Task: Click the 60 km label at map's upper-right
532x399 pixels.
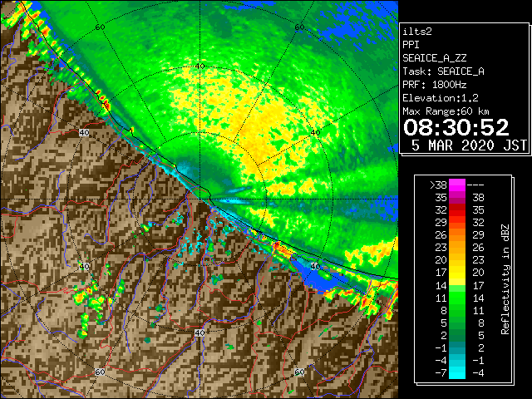Action: tap(299, 27)
